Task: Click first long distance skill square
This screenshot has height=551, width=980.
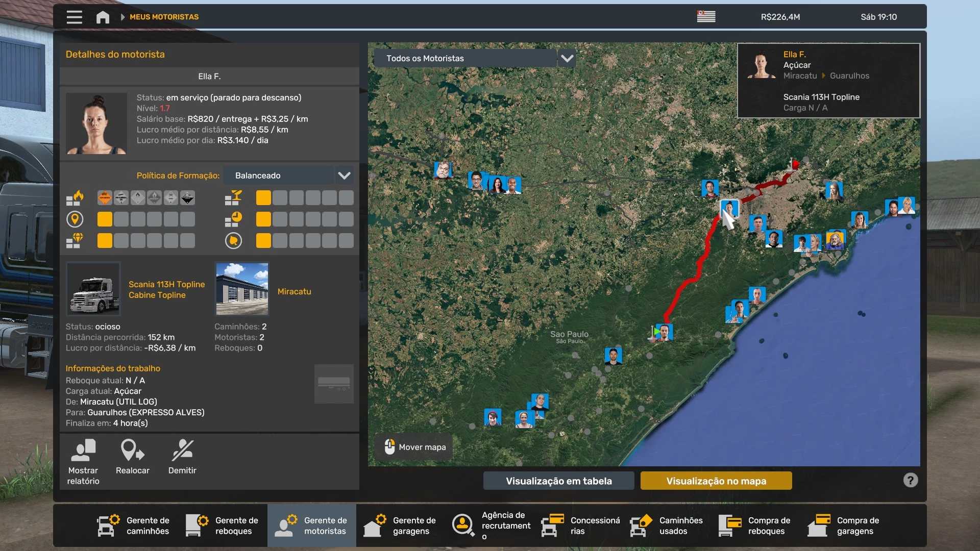Action: point(105,219)
